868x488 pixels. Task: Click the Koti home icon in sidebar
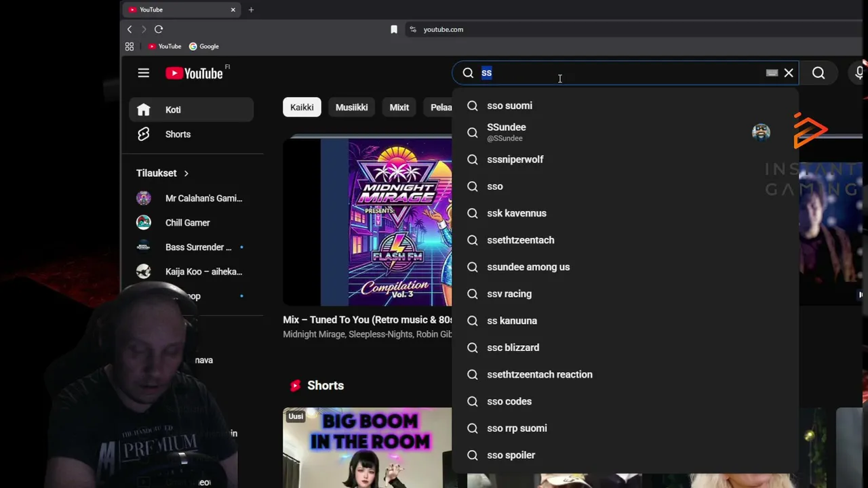click(143, 109)
